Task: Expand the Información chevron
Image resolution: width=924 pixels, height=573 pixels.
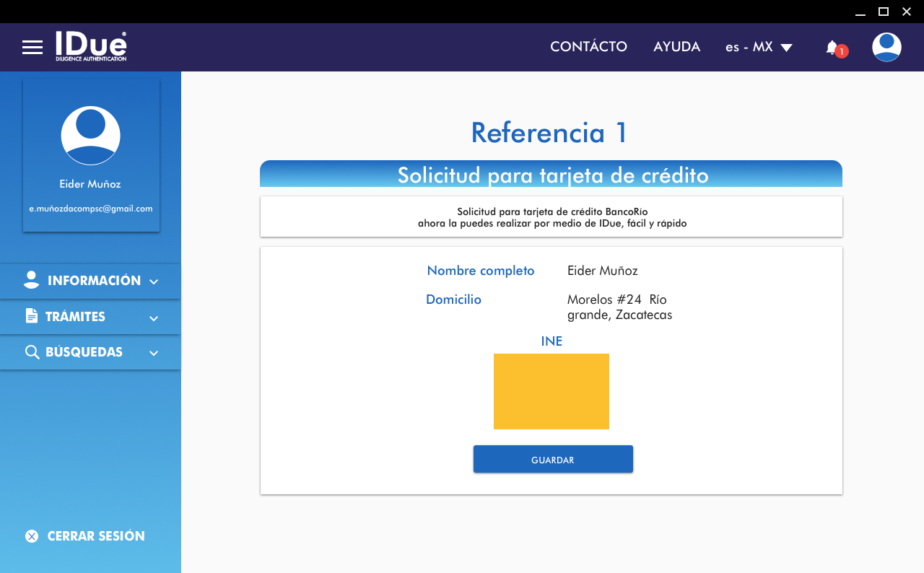Action: point(154,281)
